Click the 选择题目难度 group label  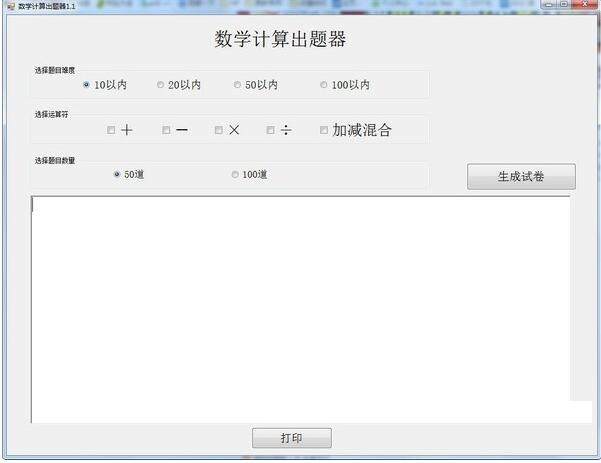coord(55,70)
